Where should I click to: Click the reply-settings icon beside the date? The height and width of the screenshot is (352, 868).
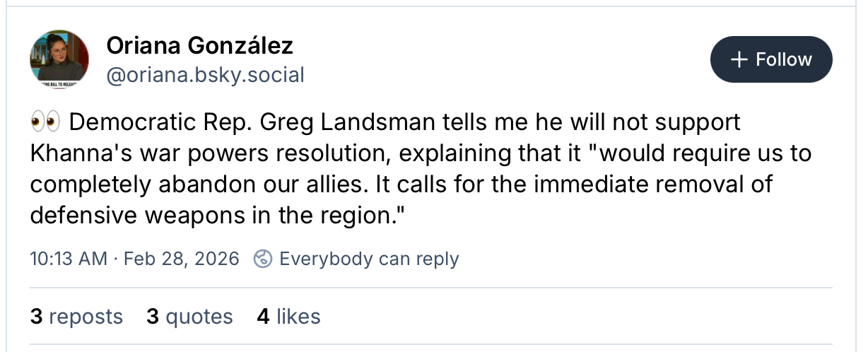(263, 259)
